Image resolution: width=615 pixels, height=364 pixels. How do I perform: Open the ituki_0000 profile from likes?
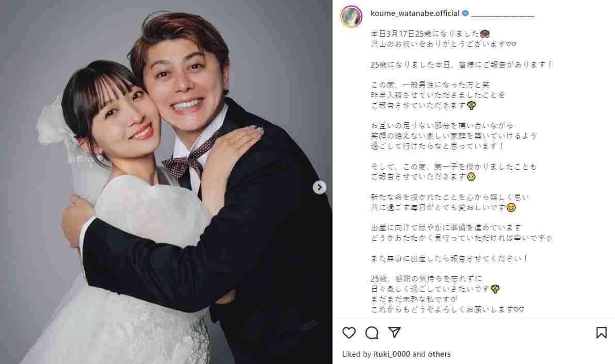[392, 354]
